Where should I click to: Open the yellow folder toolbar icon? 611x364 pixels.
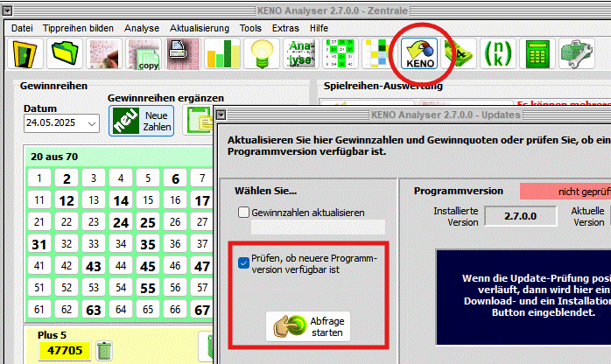65,53
